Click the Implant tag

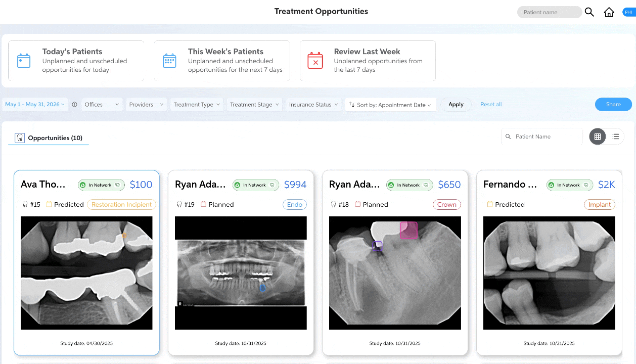click(600, 205)
